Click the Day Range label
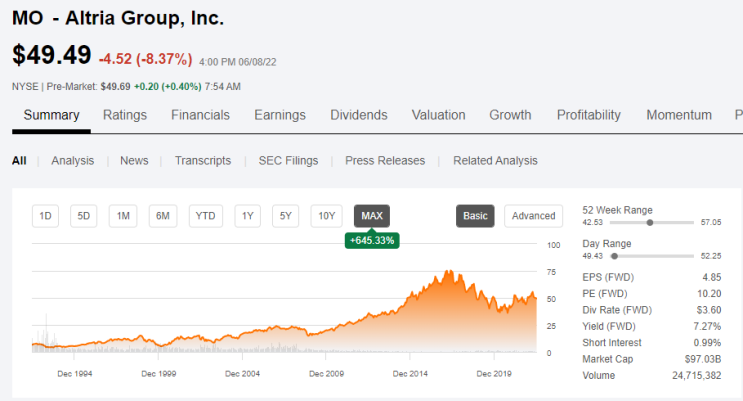Viewport: 743px width, 401px height. pos(607,244)
